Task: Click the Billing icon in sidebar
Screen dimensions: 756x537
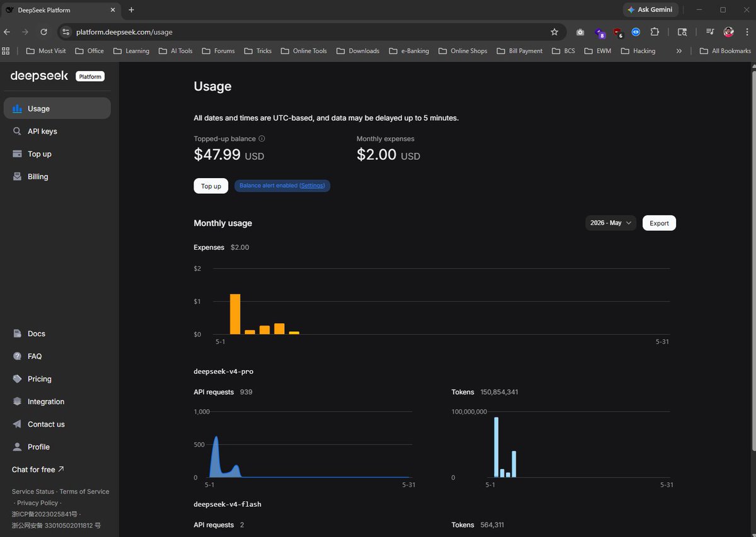Action: (17, 176)
